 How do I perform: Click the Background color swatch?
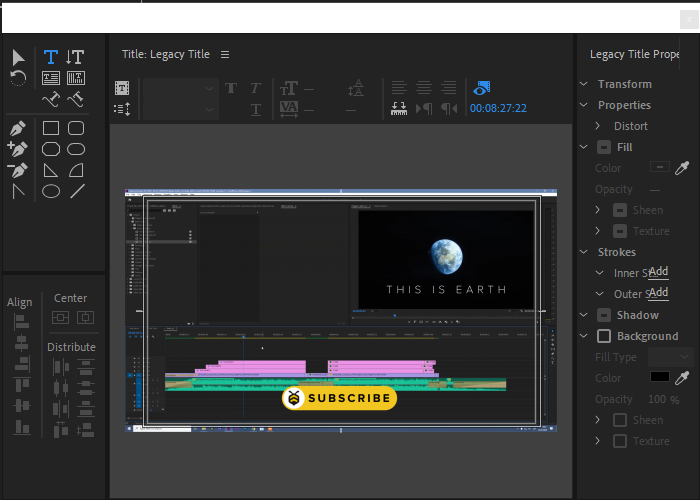(x=659, y=377)
